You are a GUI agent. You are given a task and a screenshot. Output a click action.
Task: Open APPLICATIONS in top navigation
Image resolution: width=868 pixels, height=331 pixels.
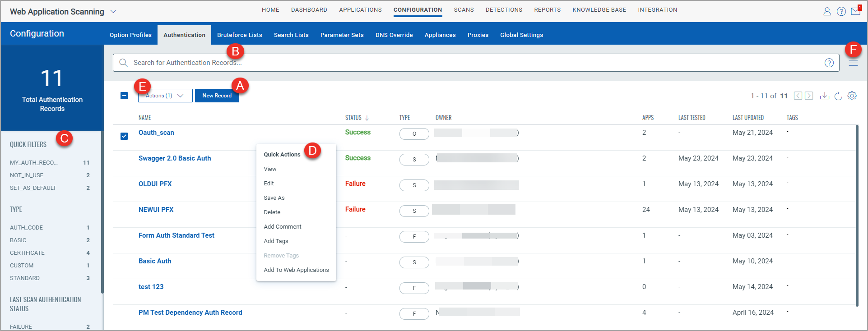[x=360, y=10]
